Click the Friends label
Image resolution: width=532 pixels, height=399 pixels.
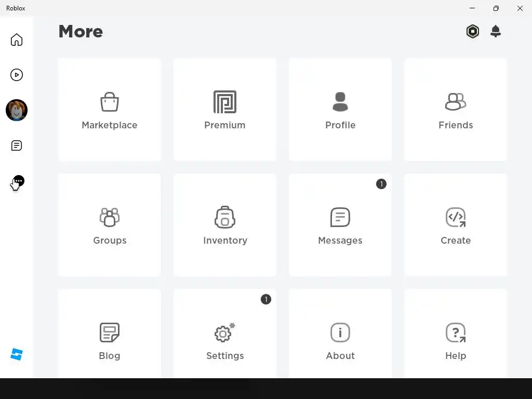click(456, 125)
